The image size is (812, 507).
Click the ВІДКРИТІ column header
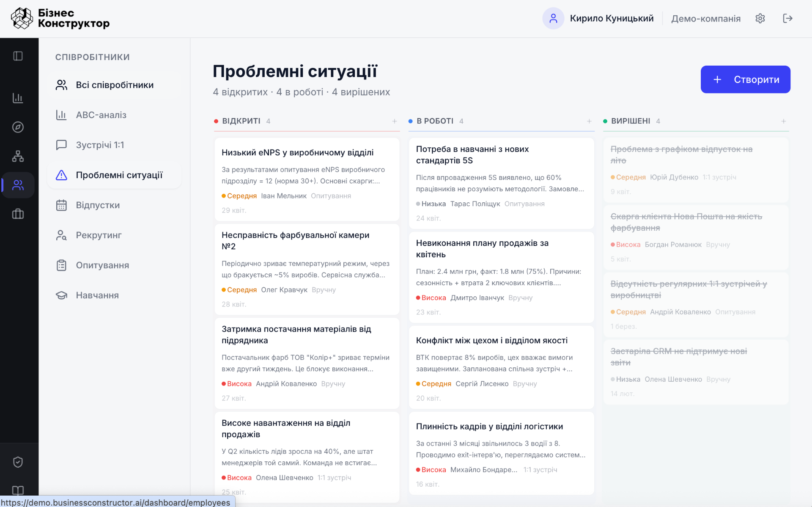click(x=241, y=121)
